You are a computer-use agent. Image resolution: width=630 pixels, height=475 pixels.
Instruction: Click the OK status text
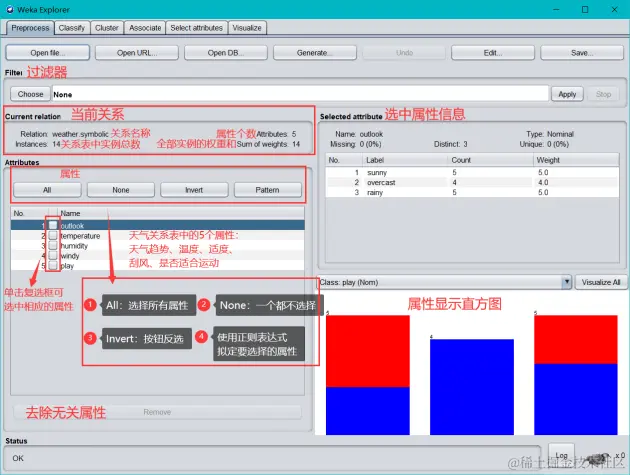coord(18,458)
